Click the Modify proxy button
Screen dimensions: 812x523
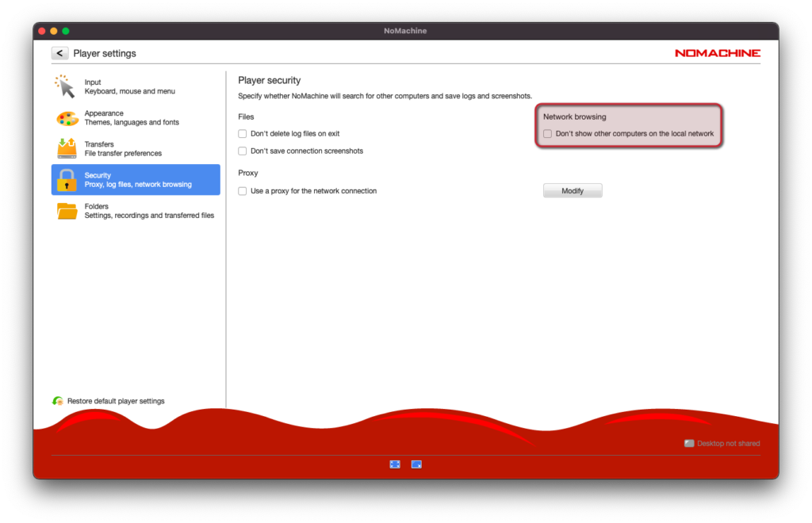click(573, 191)
